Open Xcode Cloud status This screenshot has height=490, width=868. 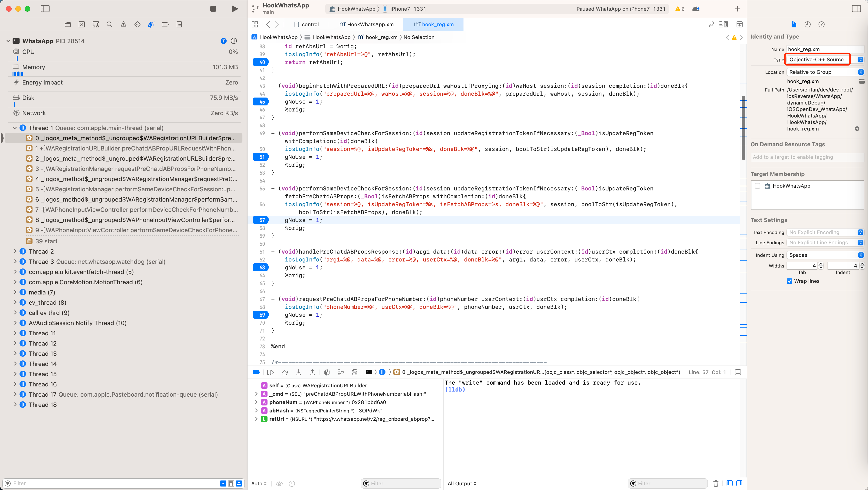[x=696, y=9]
